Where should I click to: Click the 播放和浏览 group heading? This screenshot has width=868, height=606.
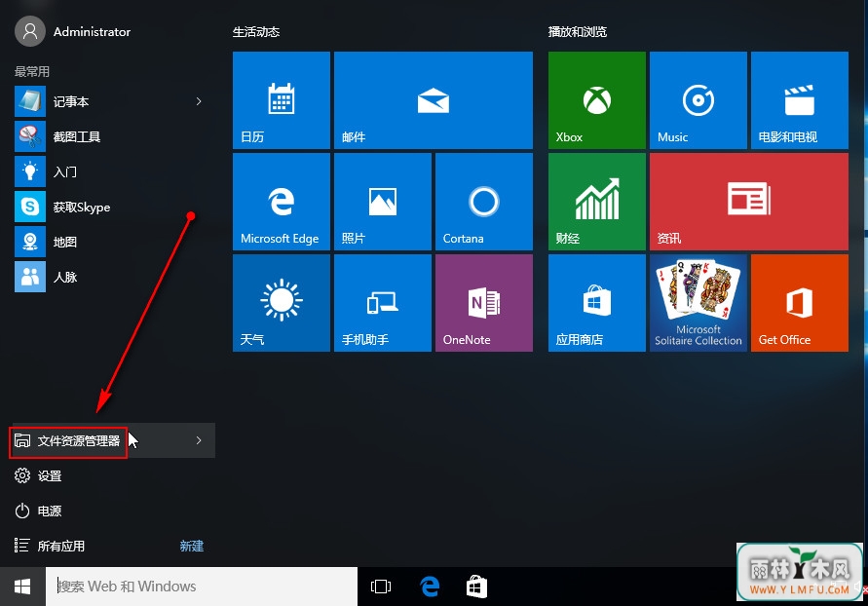tap(578, 31)
